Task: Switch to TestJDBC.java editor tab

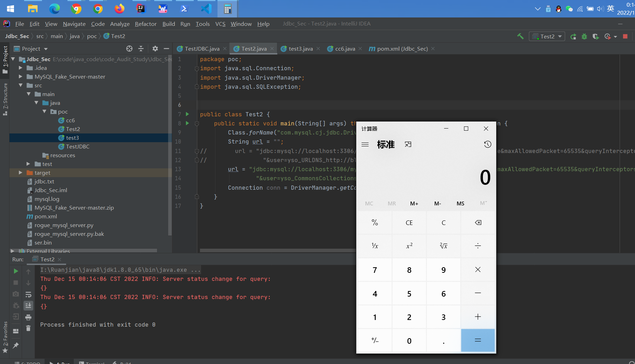Action: click(202, 49)
